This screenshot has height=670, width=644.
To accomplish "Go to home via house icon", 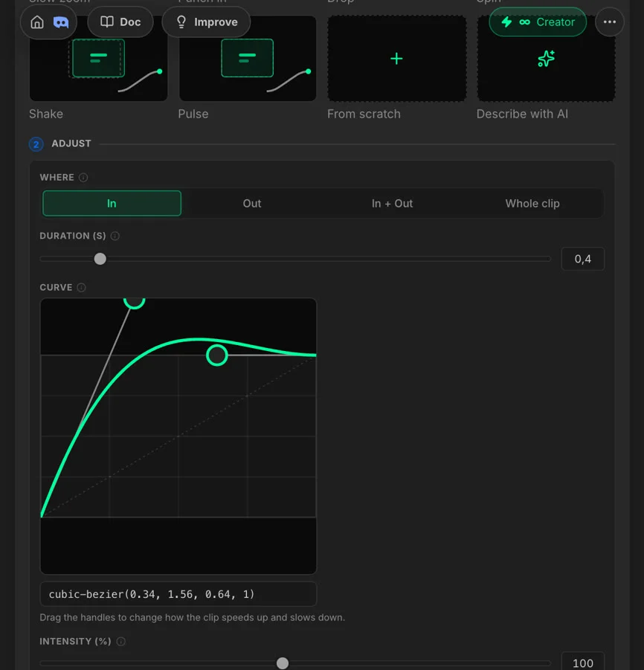I will click(x=37, y=22).
